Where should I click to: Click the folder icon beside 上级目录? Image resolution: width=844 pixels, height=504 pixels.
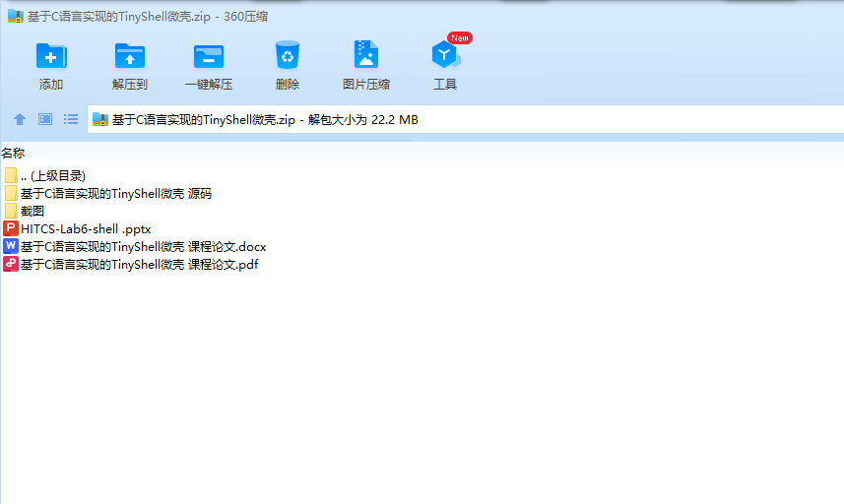pos(11,175)
